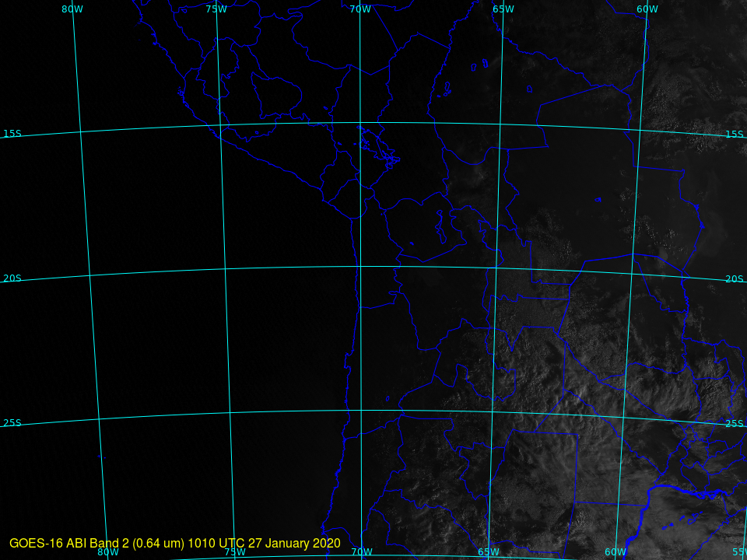Screen dimensions: 747x560
Task: Click the 25S latitude label on the left
Action: tap(12, 423)
